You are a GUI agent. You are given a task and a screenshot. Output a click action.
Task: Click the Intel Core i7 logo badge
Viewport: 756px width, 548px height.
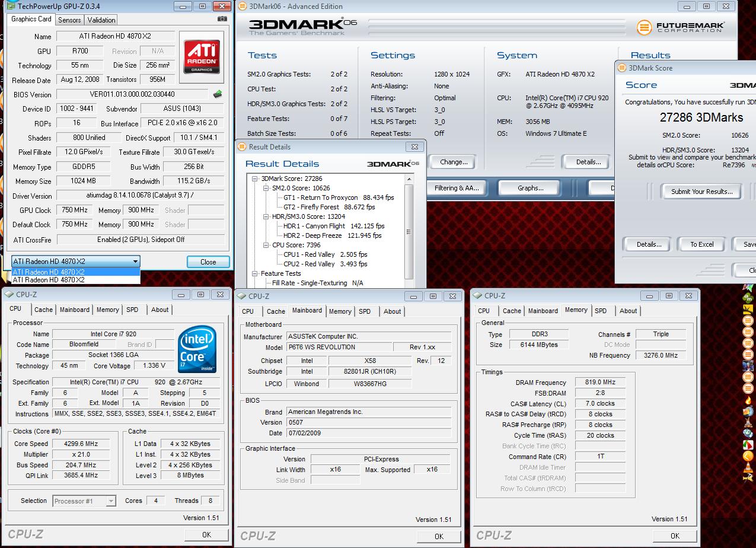coord(197,349)
